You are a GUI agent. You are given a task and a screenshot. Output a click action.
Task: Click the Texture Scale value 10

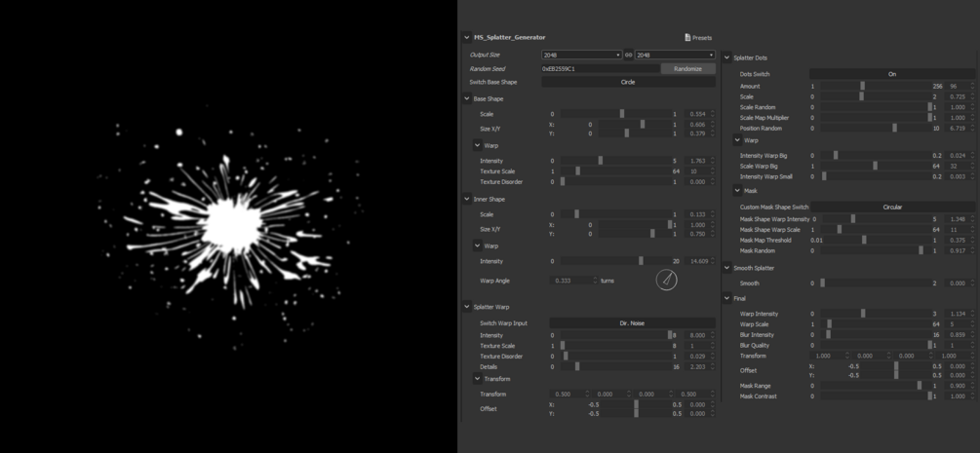(x=697, y=171)
